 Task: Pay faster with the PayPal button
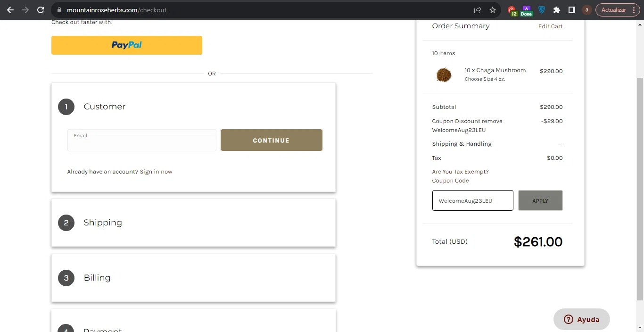coord(127,45)
